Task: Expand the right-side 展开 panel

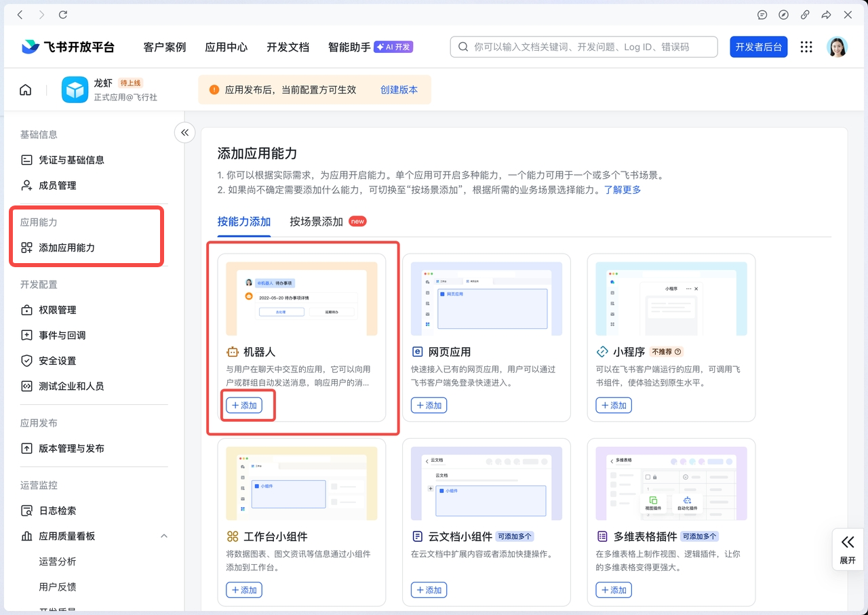Action: [x=848, y=550]
